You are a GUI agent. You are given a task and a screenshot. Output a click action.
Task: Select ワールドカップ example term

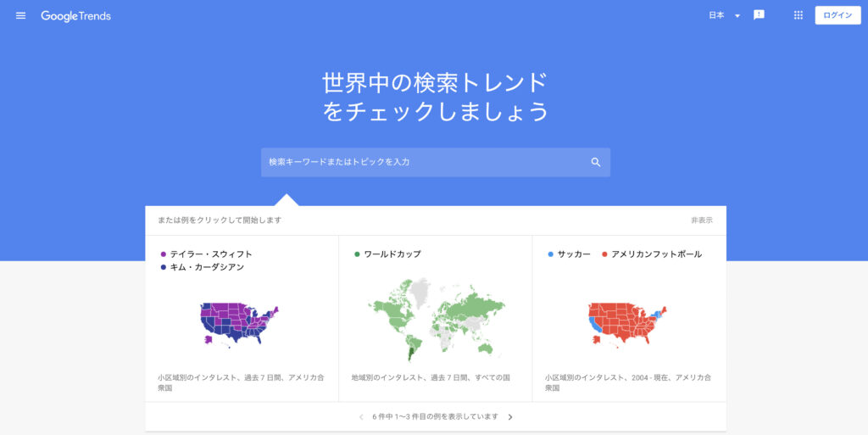coord(392,254)
